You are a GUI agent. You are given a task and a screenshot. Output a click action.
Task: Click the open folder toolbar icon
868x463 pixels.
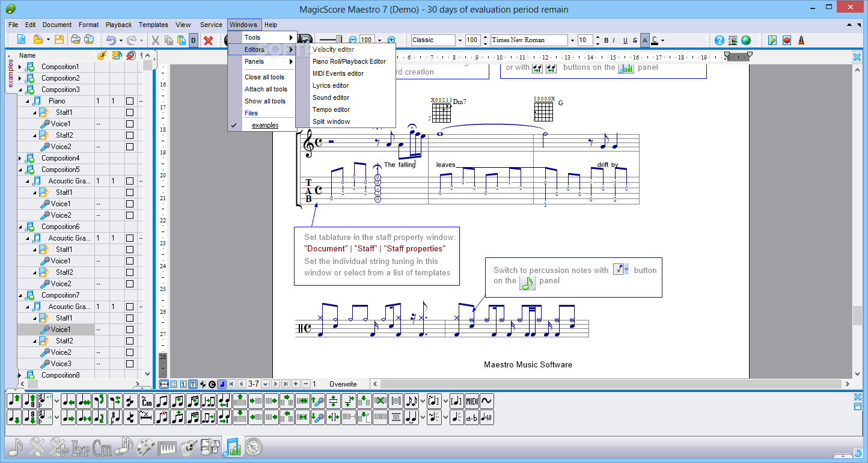pos(38,40)
